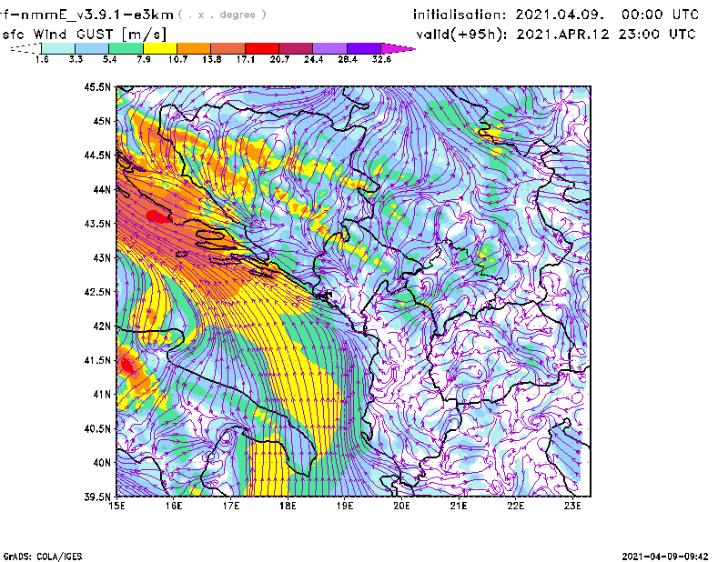Click the 22E longitude label
Screen dimensions: 728x562
(515, 506)
